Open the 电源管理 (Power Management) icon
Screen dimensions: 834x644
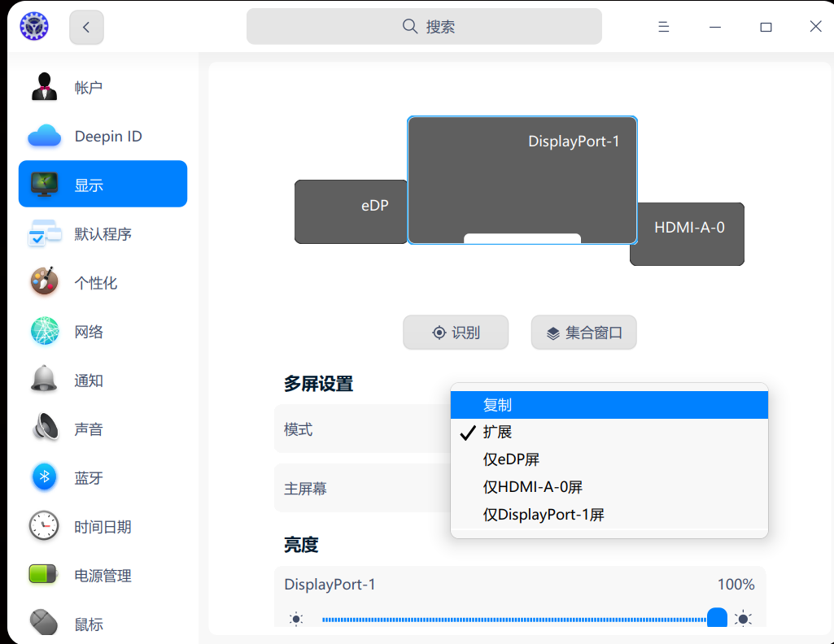pyautogui.click(x=45, y=575)
